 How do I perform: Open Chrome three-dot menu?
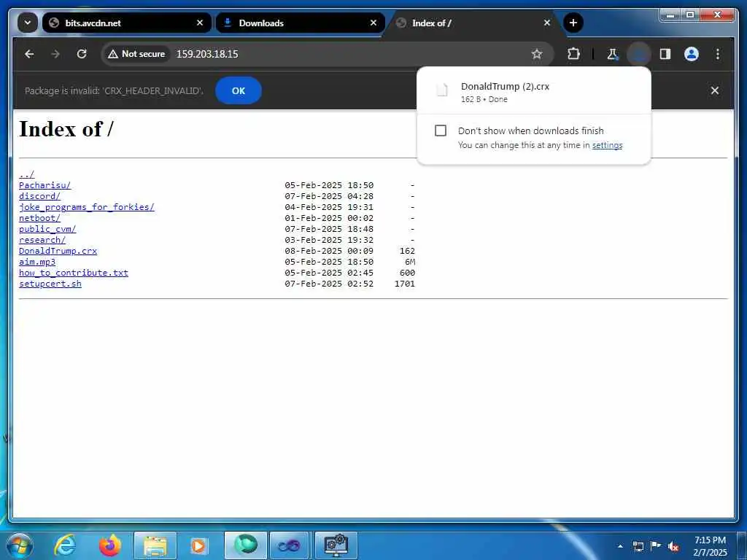718,54
